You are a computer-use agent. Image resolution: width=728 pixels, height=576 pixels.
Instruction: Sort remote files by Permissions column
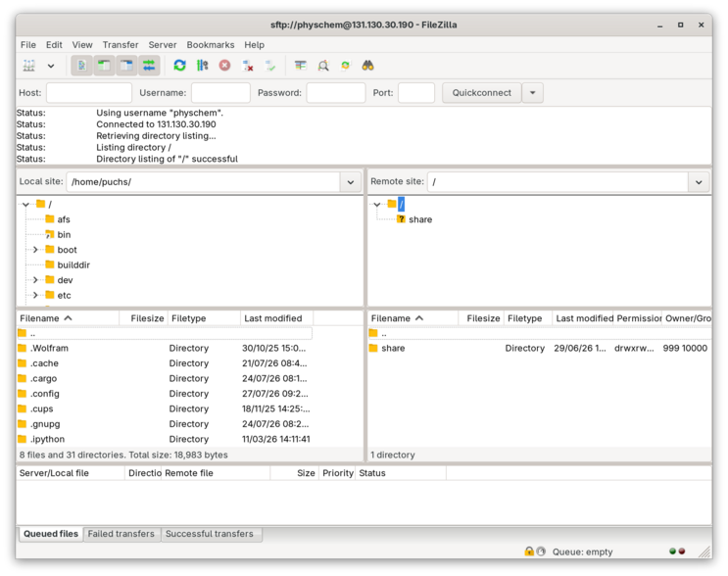click(x=637, y=318)
